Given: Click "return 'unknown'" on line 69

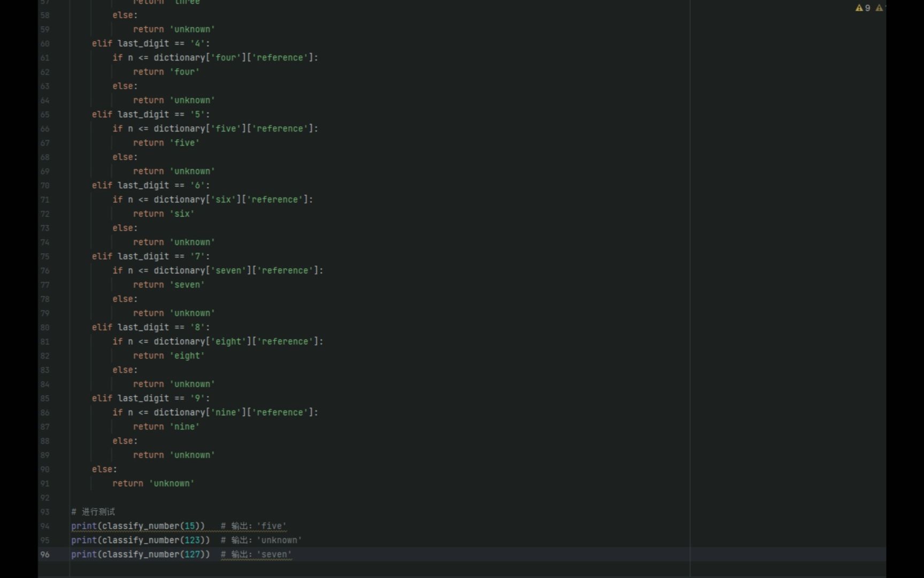Looking at the screenshot, I should click(x=174, y=171).
